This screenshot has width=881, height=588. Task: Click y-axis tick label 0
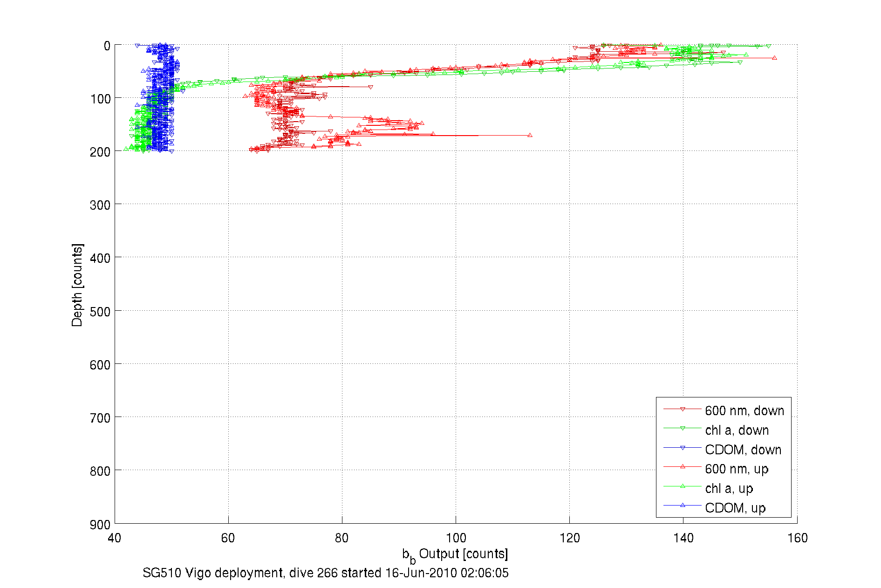[x=107, y=46]
